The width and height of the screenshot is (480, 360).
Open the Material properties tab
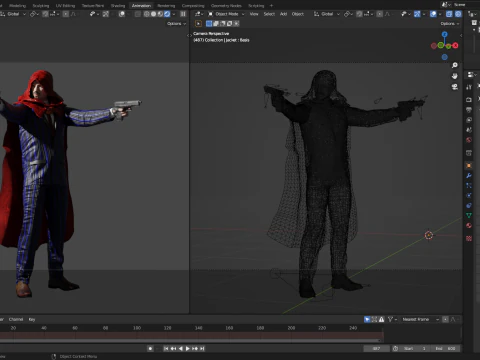point(469,225)
